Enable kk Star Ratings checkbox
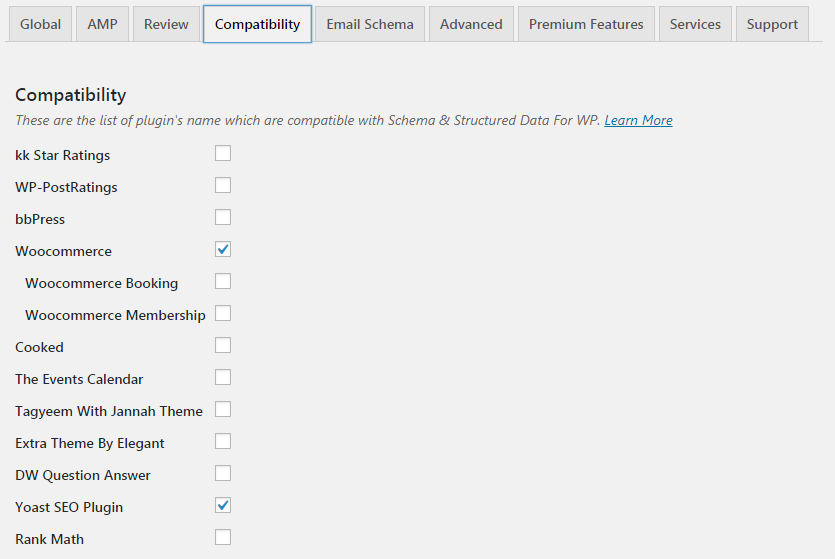The image size is (835, 559). (x=223, y=153)
